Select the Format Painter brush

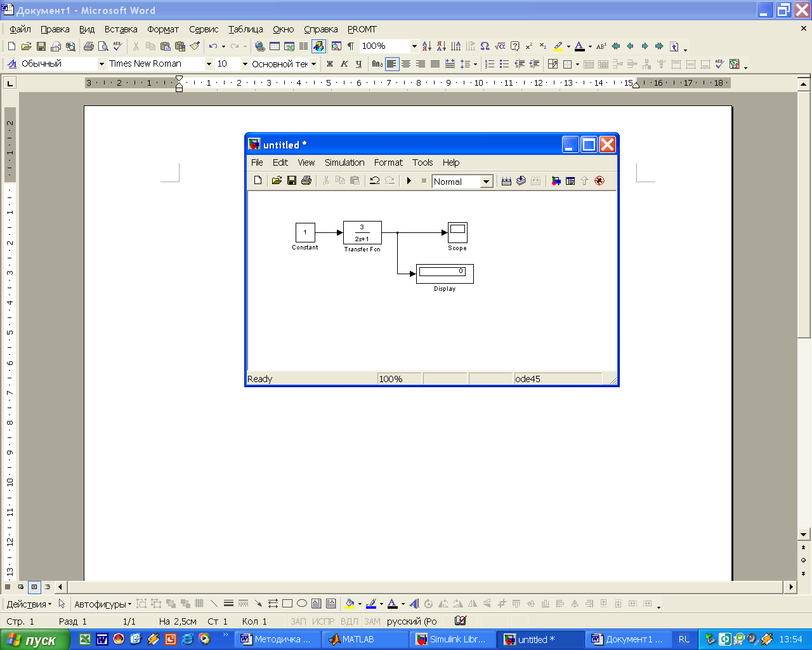click(x=195, y=46)
